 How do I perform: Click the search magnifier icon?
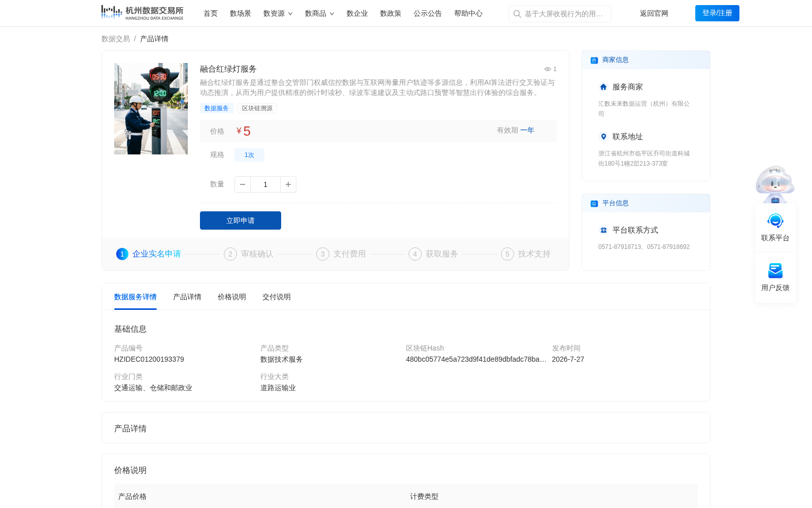517,14
